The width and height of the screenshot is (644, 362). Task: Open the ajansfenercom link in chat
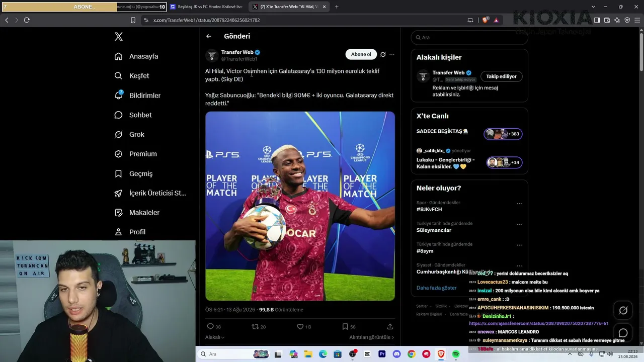pyautogui.click(x=539, y=324)
